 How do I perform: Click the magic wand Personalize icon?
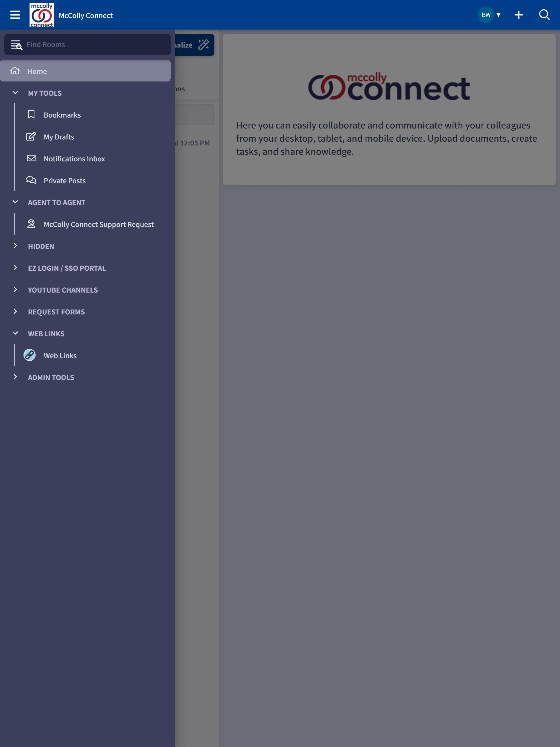coord(203,45)
